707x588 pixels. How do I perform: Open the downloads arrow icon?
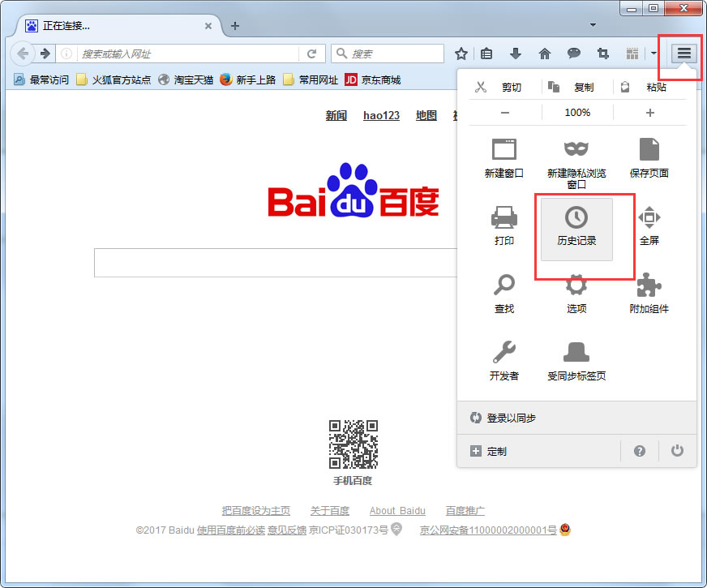point(516,54)
